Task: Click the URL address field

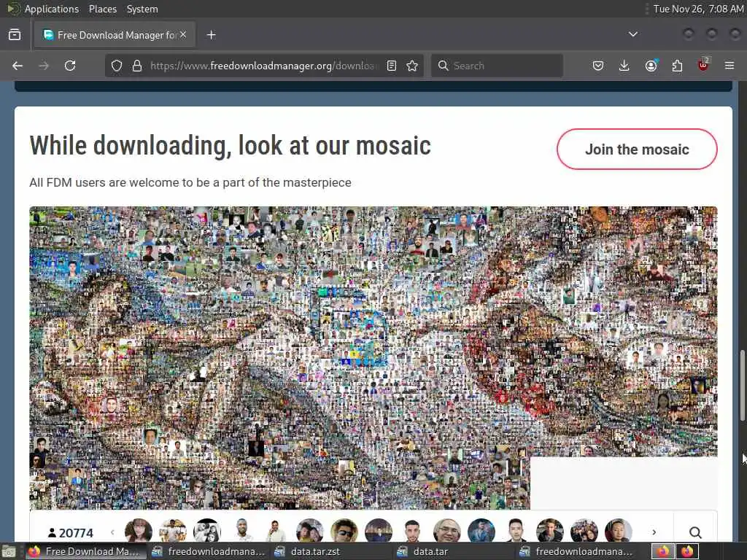Action: pos(264,66)
